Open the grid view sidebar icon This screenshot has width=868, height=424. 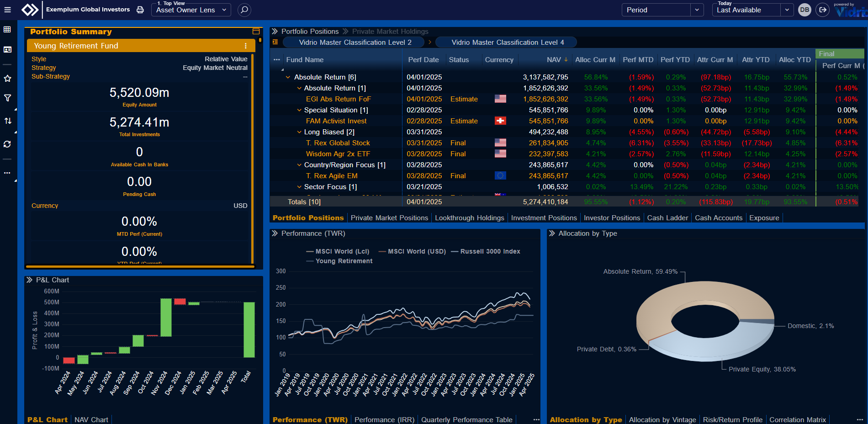tap(7, 29)
